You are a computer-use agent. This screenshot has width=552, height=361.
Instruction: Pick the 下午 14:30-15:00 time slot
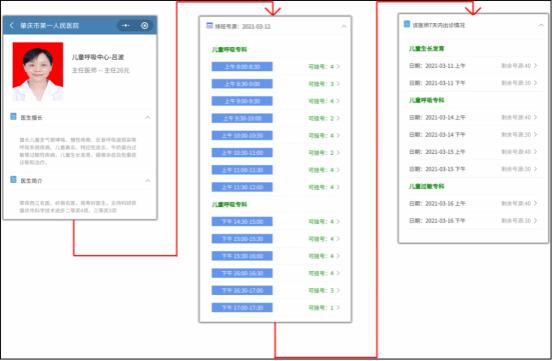click(x=242, y=222)
